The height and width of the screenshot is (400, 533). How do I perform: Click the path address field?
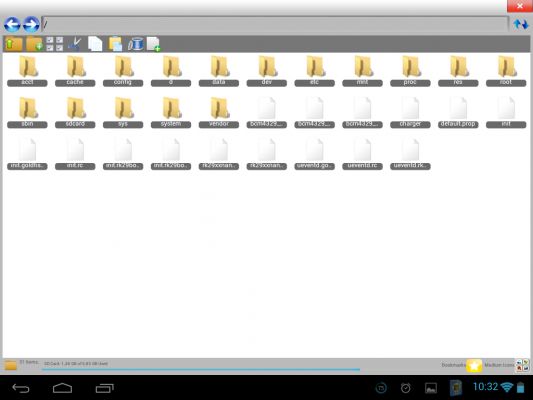(x=275, y=24)
